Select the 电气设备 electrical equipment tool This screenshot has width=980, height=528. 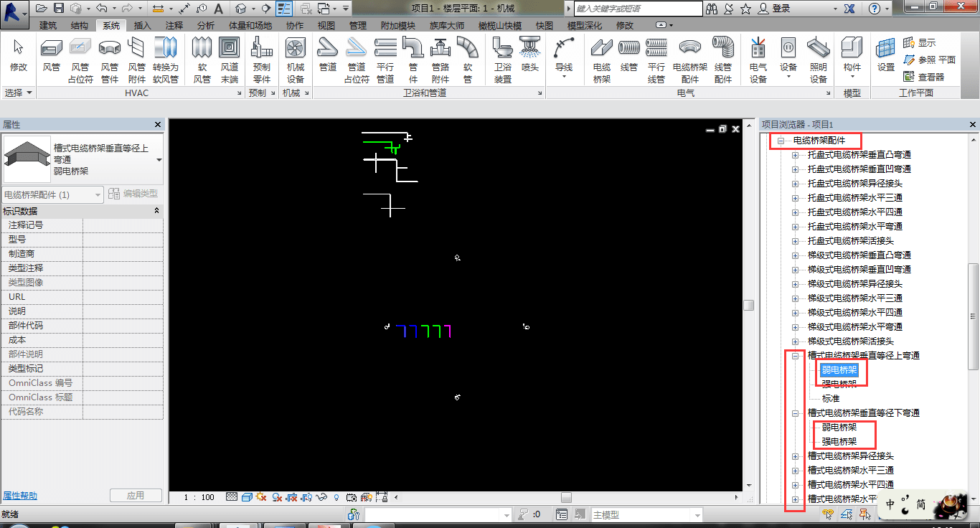click(758, 60)
